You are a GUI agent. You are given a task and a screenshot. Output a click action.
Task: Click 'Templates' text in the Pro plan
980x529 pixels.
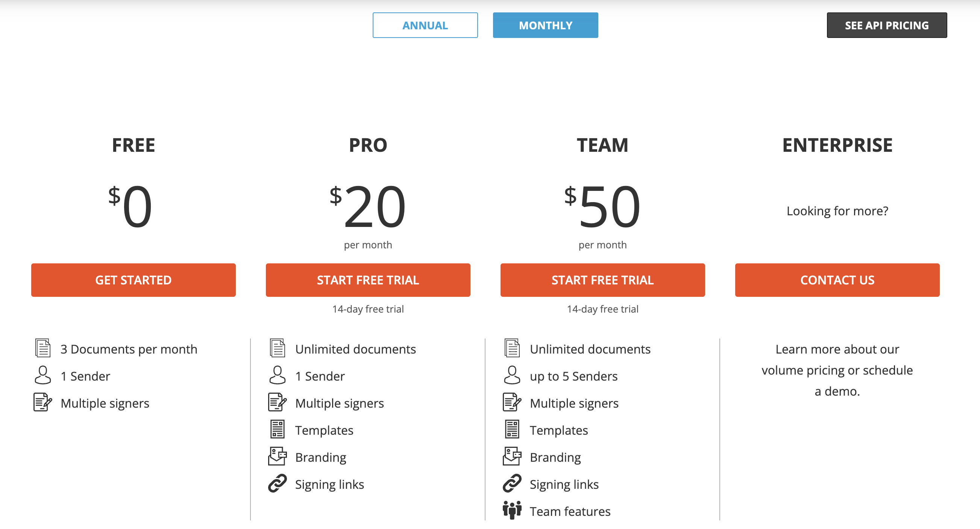(324, 430)
